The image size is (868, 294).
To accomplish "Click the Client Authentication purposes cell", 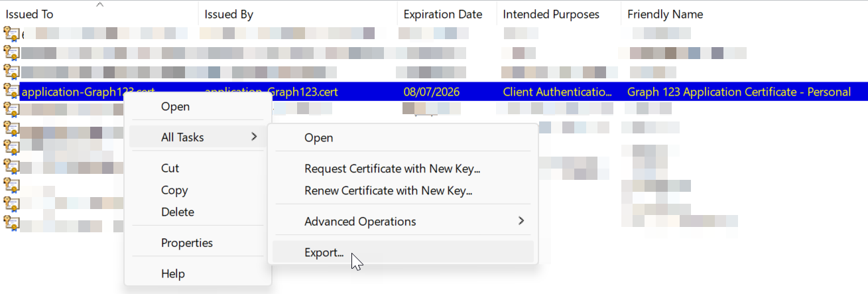I will 558,92.
